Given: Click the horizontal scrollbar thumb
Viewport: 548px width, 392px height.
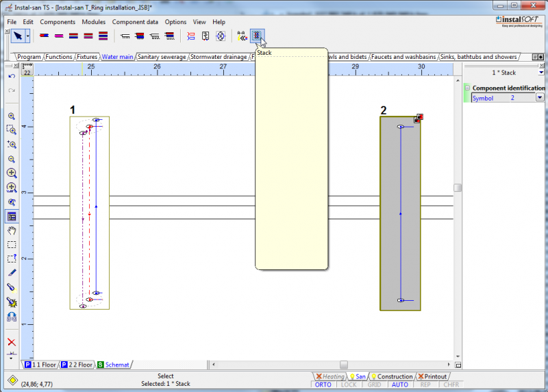Looking at the screenshot, I should pos(344,365).
